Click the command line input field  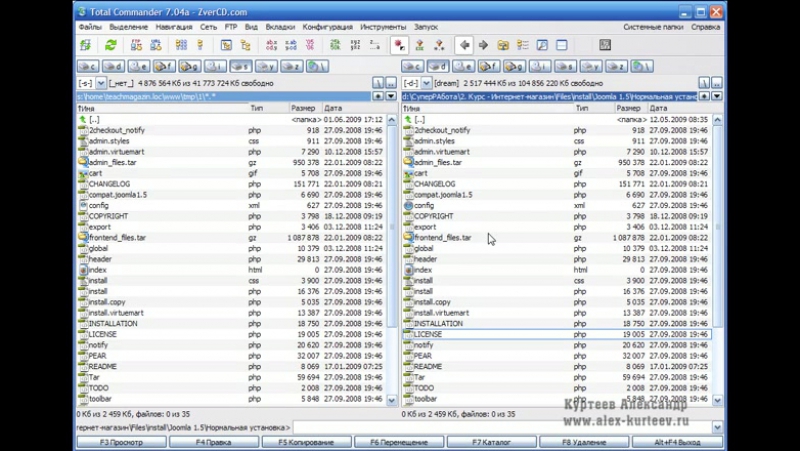tap(502, 428)
